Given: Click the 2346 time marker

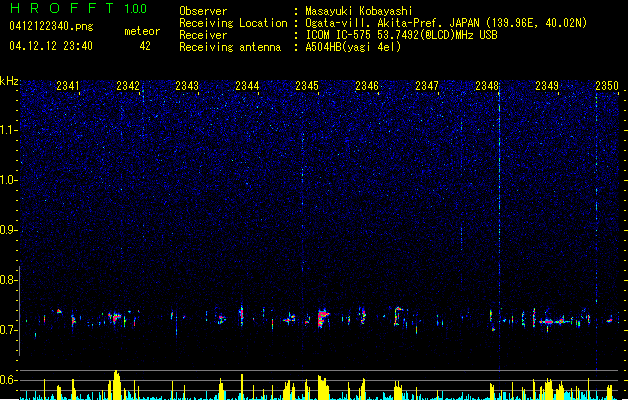Looking at the screenshot, I should (367, 86).
